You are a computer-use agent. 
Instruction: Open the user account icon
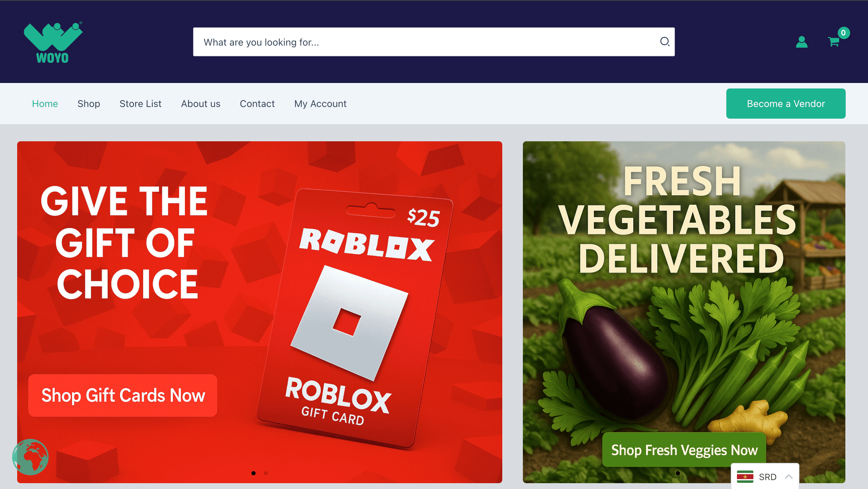[801, 42]
